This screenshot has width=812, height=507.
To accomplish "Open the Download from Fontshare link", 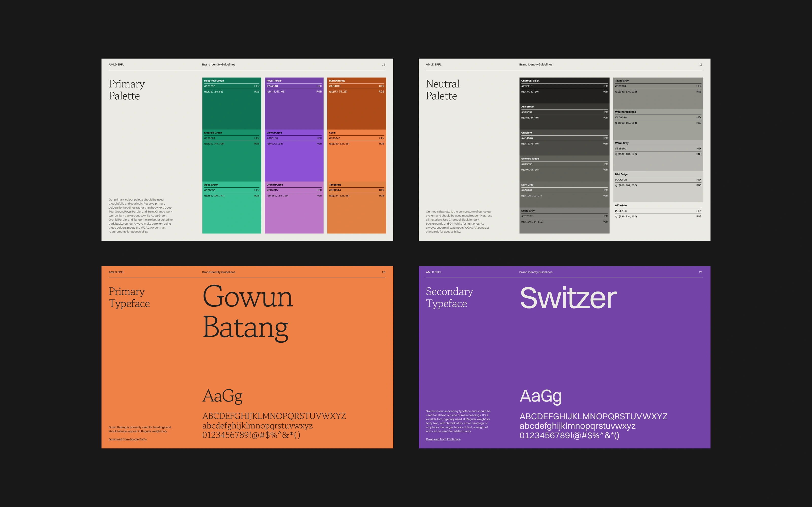I will click(443, 439).
